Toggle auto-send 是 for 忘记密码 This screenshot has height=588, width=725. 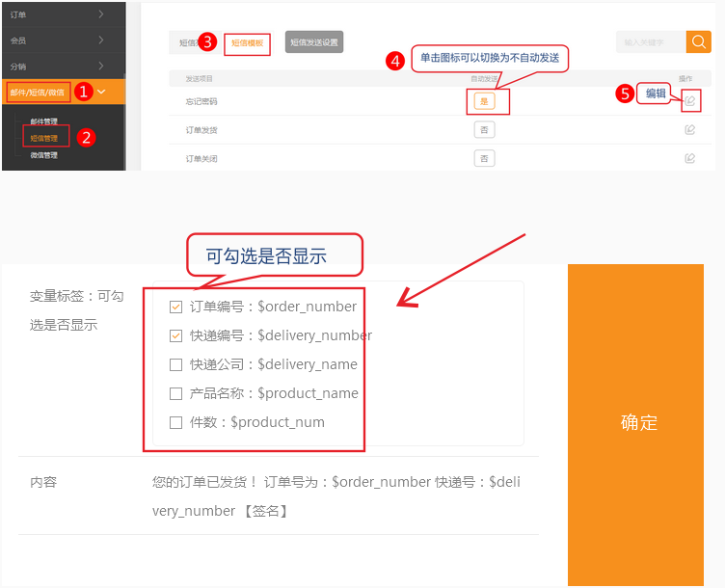coord(484,101)
